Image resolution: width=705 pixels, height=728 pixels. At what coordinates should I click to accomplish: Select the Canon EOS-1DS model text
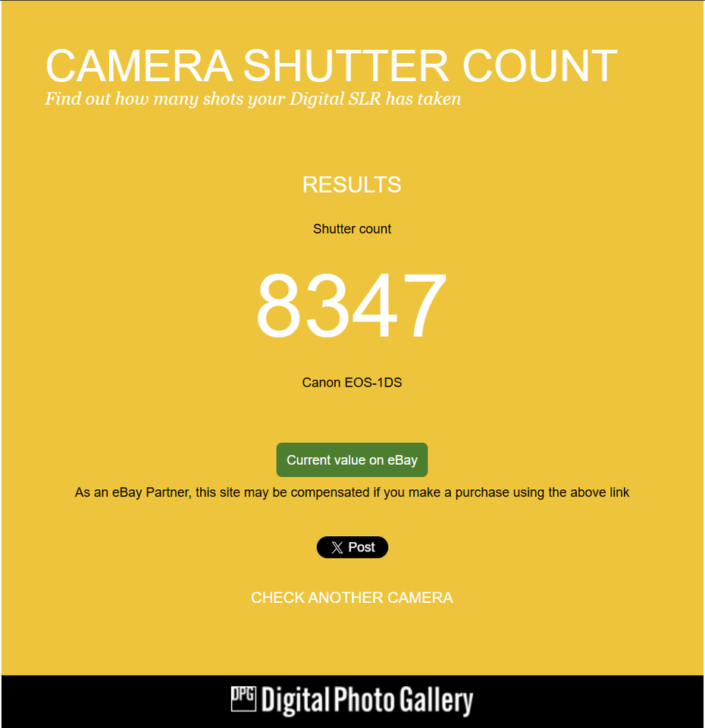(352, 382)
